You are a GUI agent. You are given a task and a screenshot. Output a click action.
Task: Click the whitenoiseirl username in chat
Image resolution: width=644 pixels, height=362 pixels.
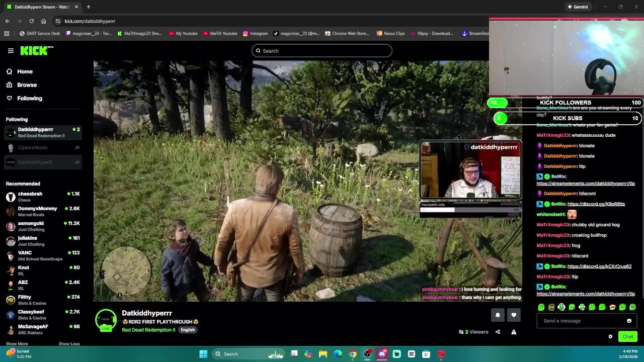point(551,215)
